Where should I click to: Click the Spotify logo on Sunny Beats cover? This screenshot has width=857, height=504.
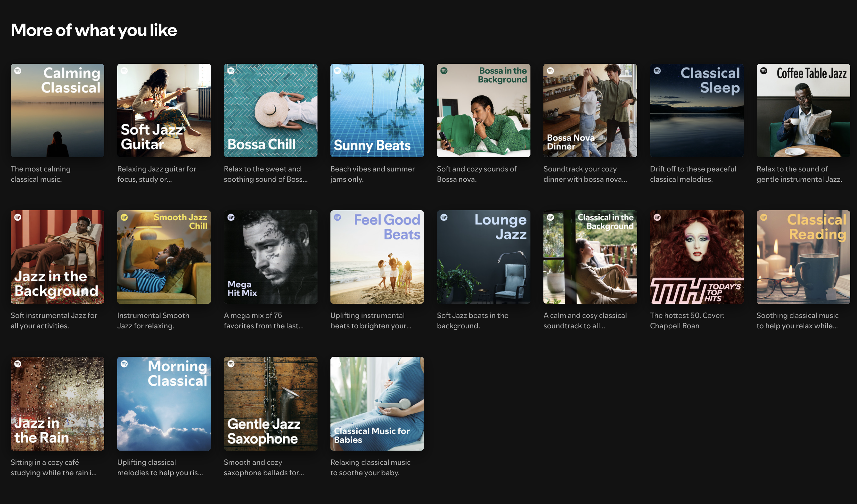(338, 71)
